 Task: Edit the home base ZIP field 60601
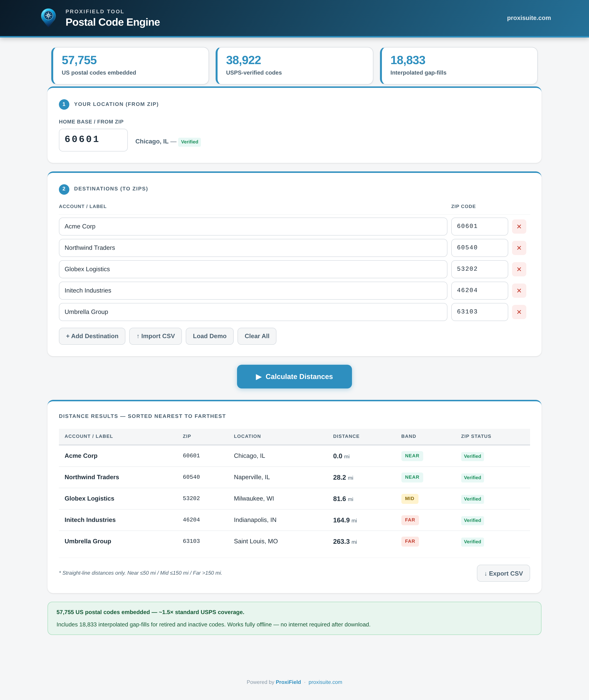(x=93, y=140)
